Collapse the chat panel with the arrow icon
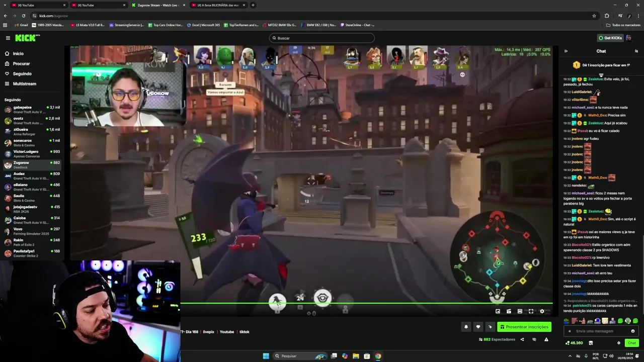This screenshot has height=362, width=644. pyautogui.click(x=566, y=51)
